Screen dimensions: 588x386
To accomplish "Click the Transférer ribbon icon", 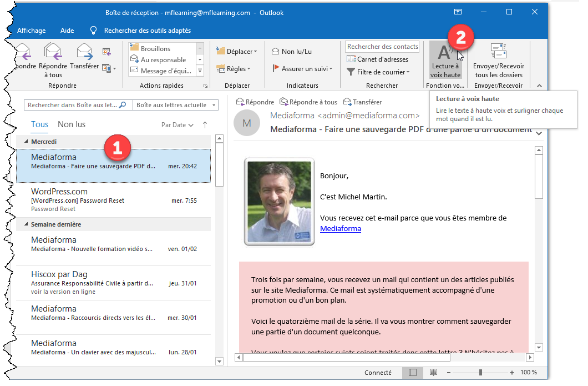I will (x=84, y=52).
